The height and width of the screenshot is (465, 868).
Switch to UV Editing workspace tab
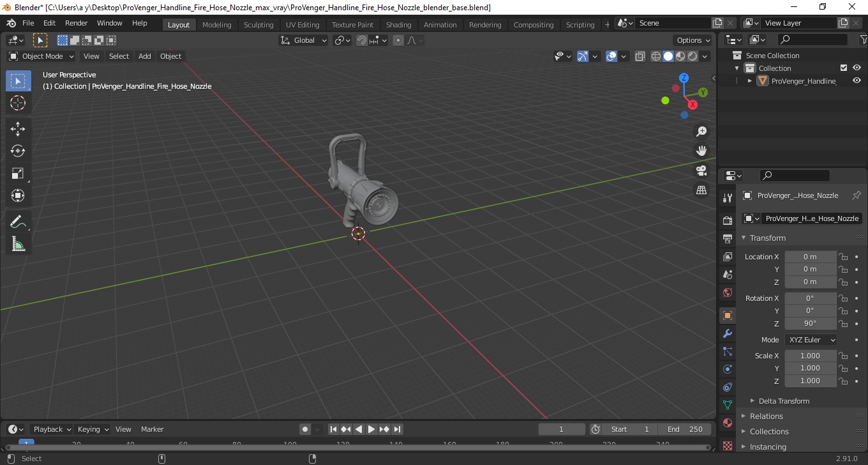303,25
